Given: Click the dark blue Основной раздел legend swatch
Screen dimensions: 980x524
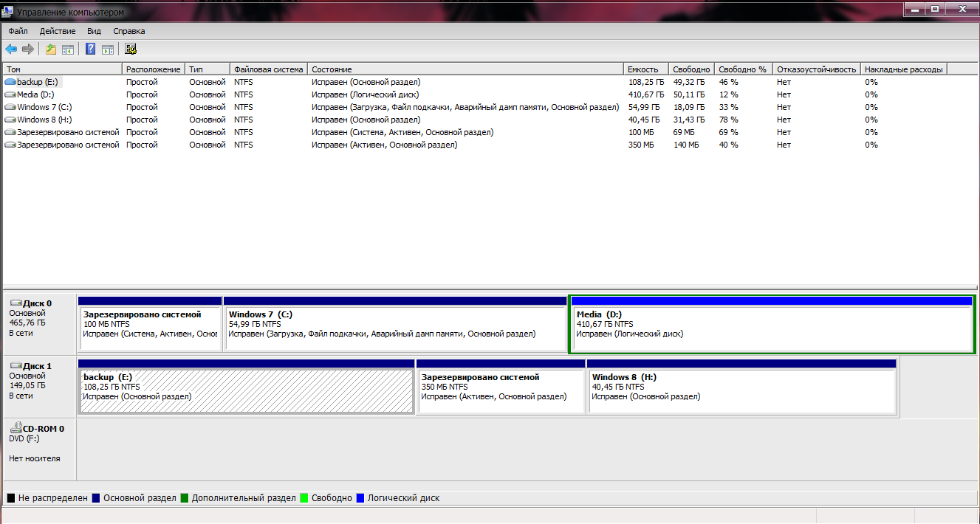Looking at the screenshot, I should (x=96, y=498).
